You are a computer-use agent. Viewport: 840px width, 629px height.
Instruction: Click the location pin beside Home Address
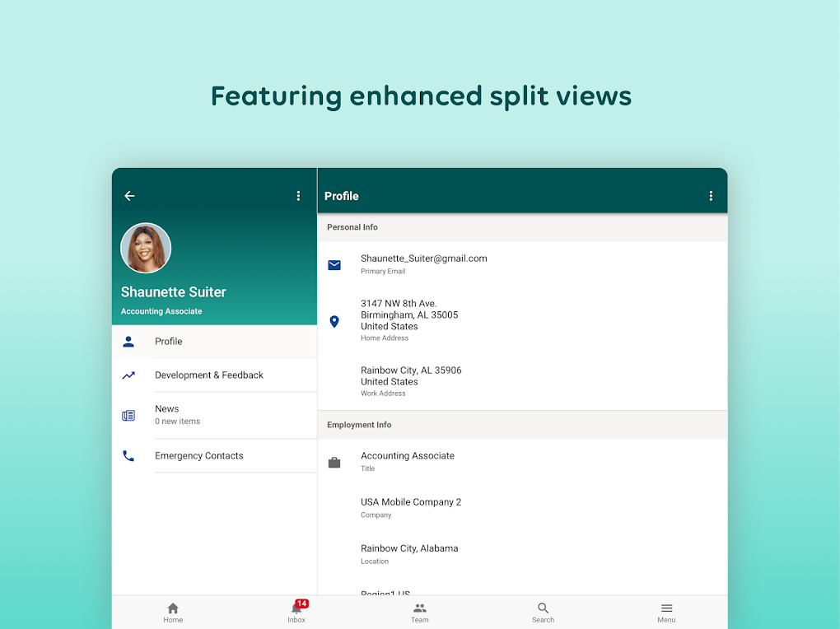[334, 321]
